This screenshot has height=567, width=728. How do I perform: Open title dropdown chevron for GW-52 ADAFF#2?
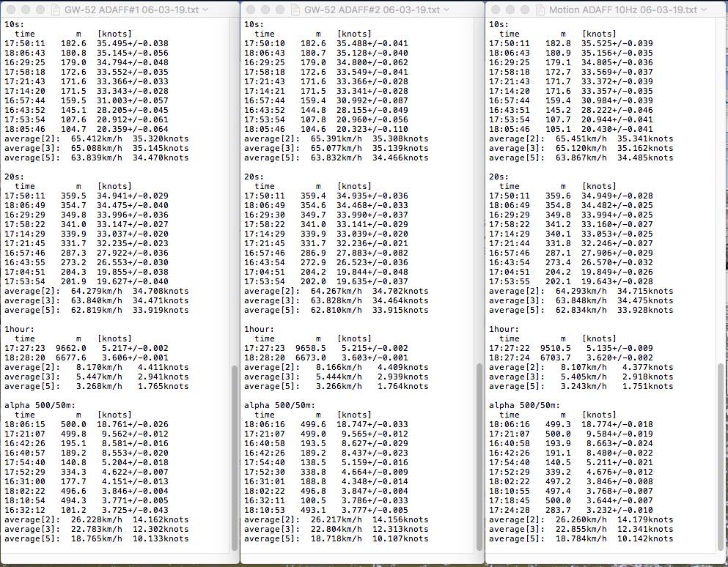[446, 10]
